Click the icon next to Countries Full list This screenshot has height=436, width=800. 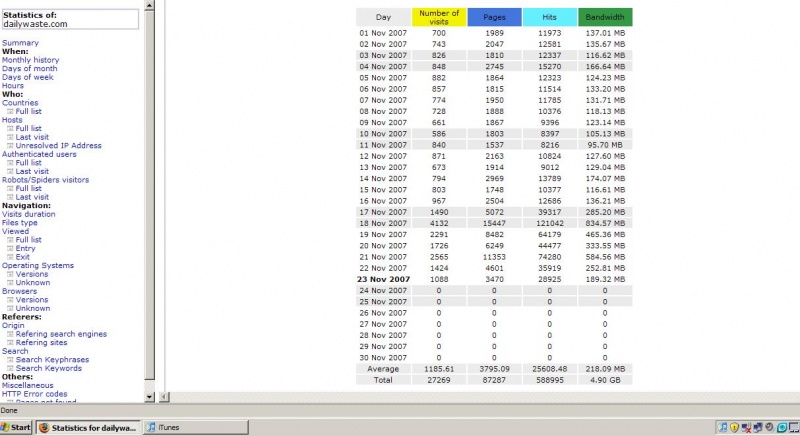click(11, 111)
